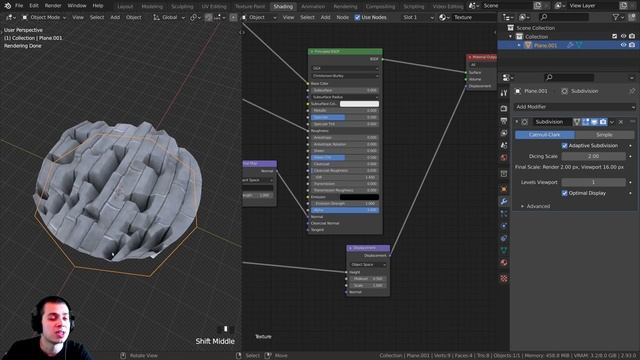
Task: Switch to the Layout workspace tab
Action: pos(125,7)
